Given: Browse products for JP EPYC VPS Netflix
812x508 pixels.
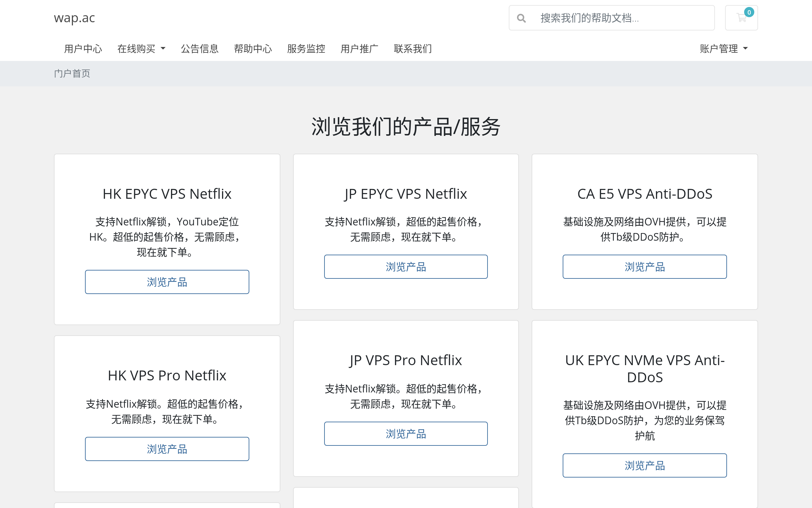Looking at the screenshot, I should [406, 267].
